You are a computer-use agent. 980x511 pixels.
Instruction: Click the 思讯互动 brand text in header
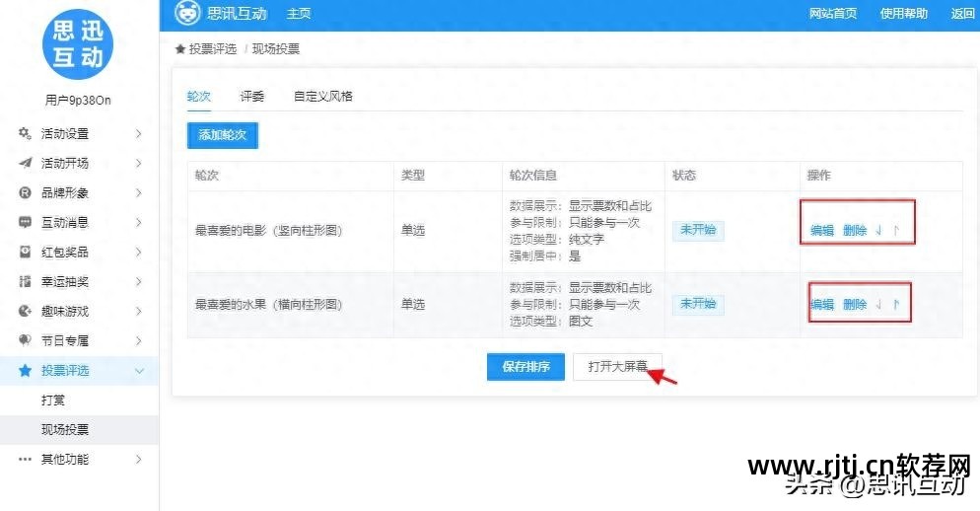[237, 13]
